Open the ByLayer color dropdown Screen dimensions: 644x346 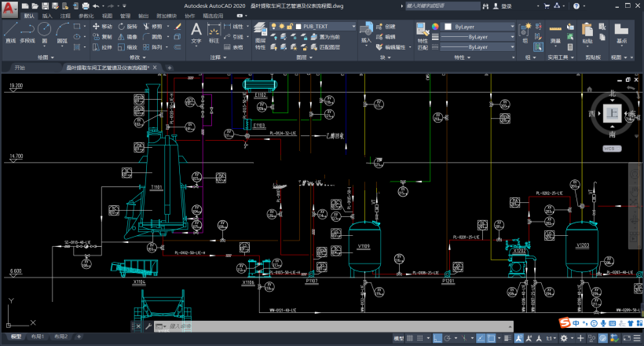click(478, 27)
